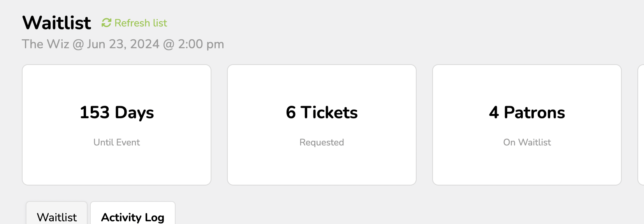Switch to the Waitlist tab

point(56,217)
